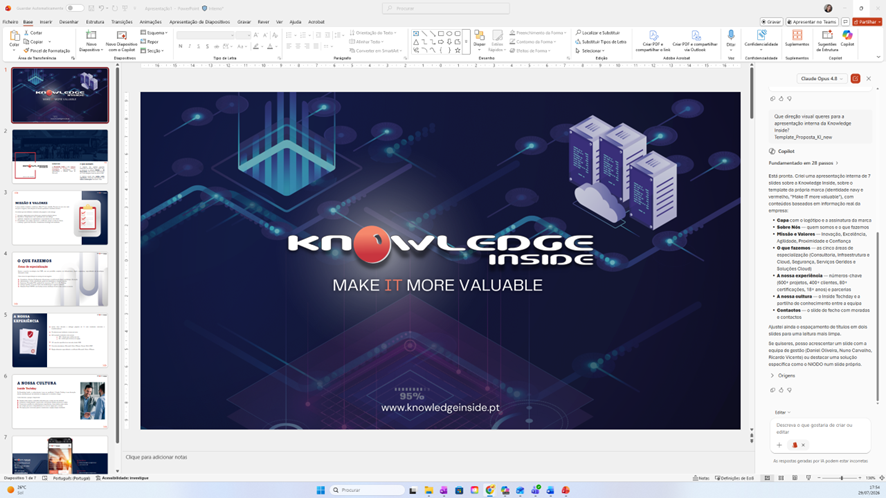Click the thumbs up icon under the response
The width and height of the screenshot is (886, 498).
point(781,390)
